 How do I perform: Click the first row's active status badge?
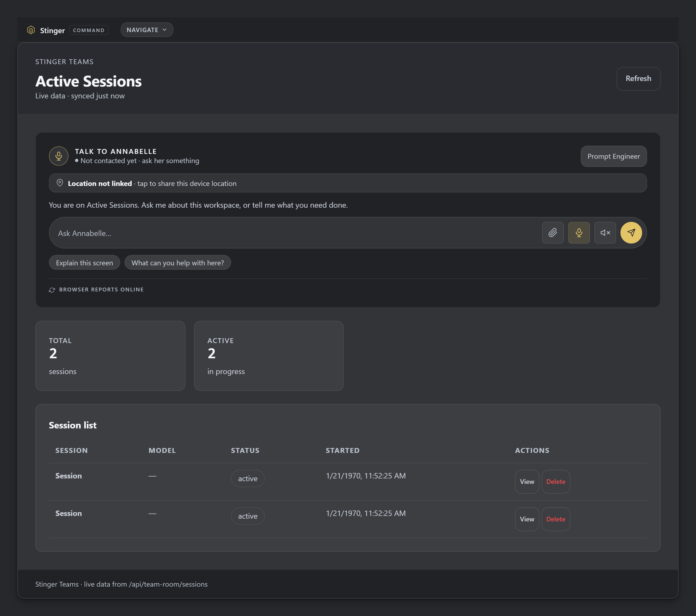point(248,478)
